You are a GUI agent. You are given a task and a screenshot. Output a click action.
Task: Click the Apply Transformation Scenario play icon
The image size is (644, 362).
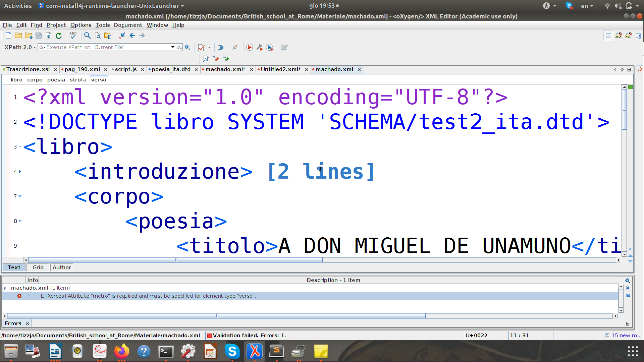coord(249,48)
